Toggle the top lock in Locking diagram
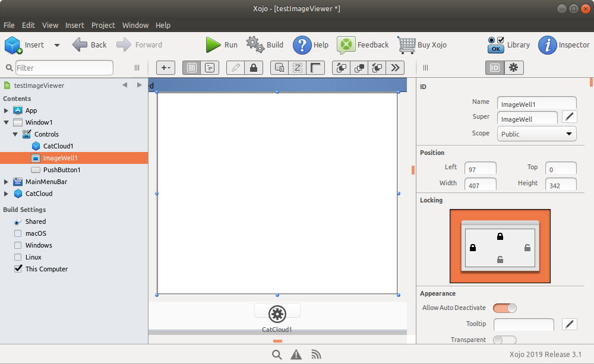Screen dimensions: 594x364 [500, 236]
